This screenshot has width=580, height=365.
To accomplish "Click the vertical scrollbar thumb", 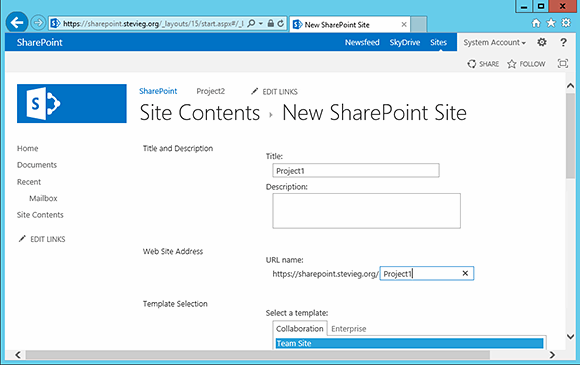I will click(570, 136).
